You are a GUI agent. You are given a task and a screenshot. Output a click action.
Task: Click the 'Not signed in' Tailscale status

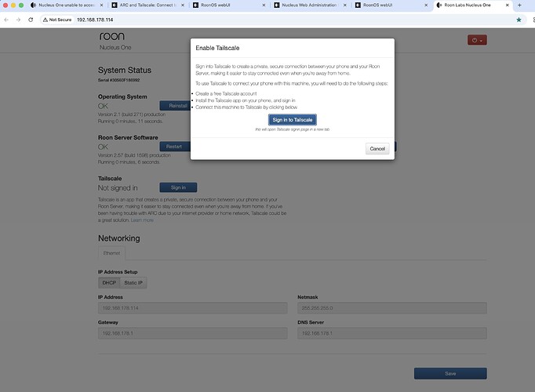coord(118,188)
